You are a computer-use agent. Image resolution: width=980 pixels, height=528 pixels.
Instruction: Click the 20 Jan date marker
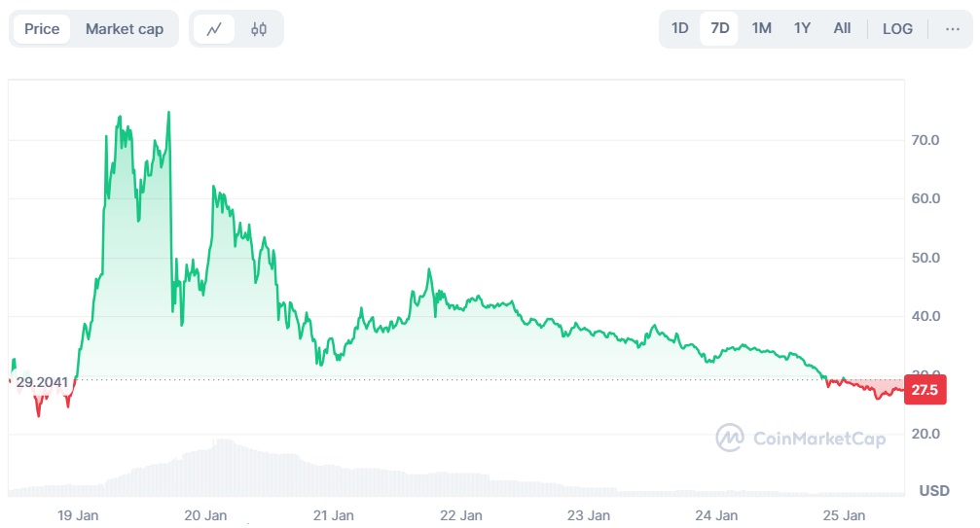point(205,514)
